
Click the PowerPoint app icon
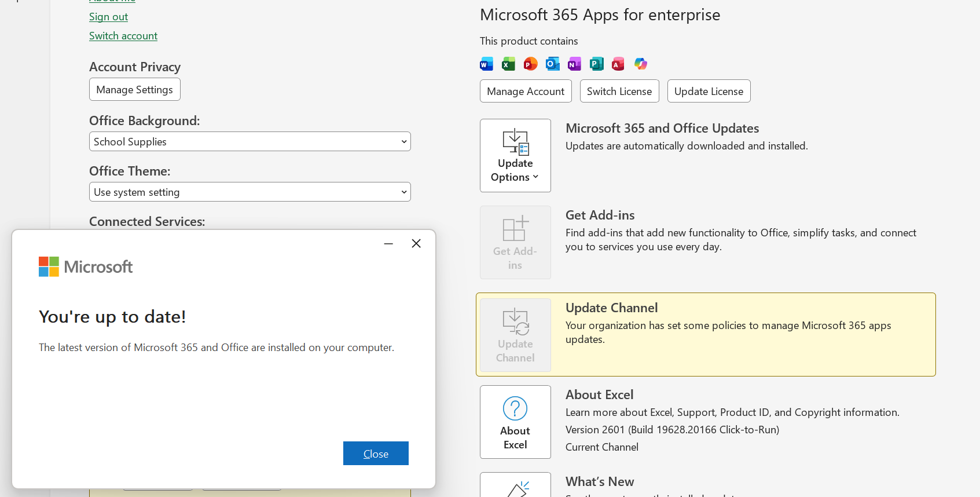530,64
